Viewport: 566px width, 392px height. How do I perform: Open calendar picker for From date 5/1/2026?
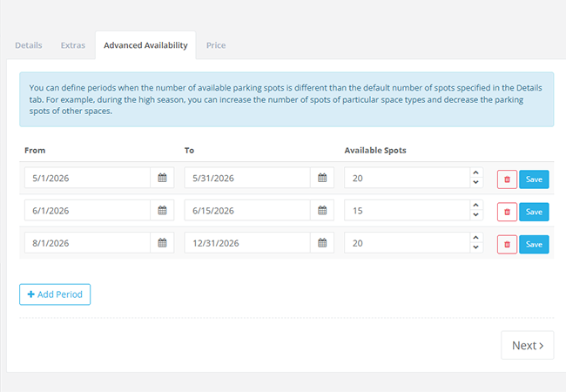click(162, 178)
